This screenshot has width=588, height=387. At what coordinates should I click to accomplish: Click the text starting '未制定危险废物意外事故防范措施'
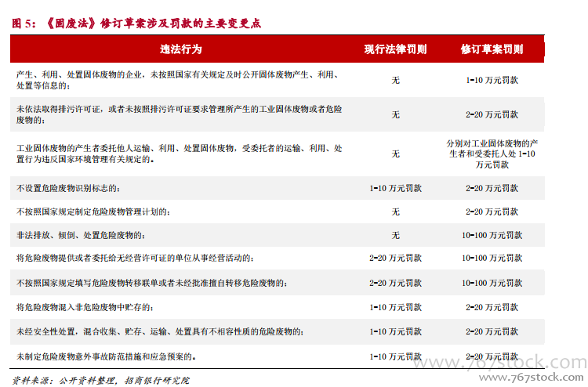106,356
